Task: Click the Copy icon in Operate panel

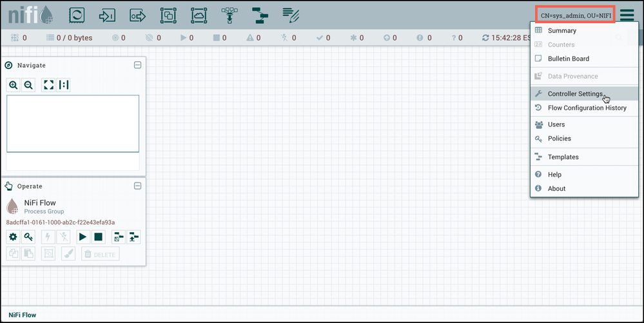Action: pos(13,254)
